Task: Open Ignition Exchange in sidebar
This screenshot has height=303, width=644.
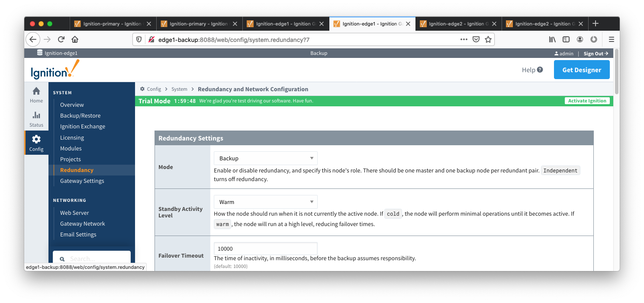Action: [83, 126]
